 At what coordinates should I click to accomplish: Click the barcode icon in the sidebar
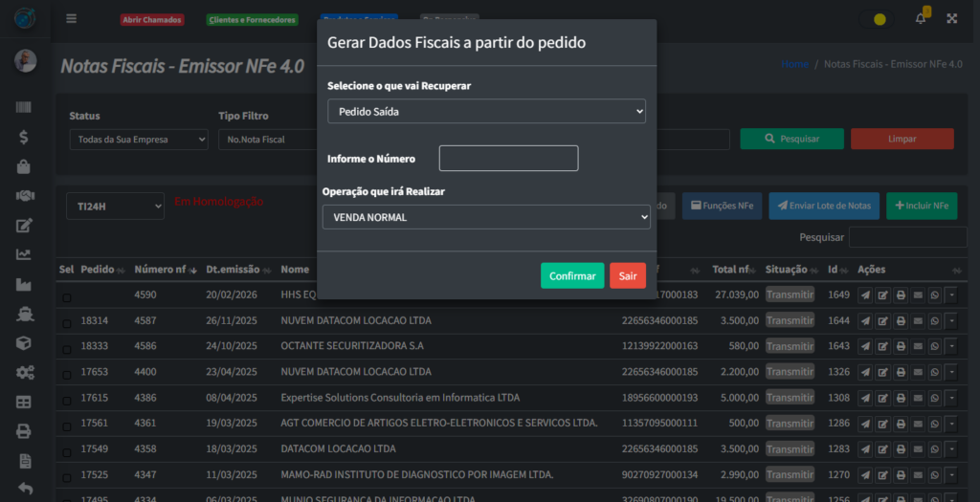tap(25, 108)
